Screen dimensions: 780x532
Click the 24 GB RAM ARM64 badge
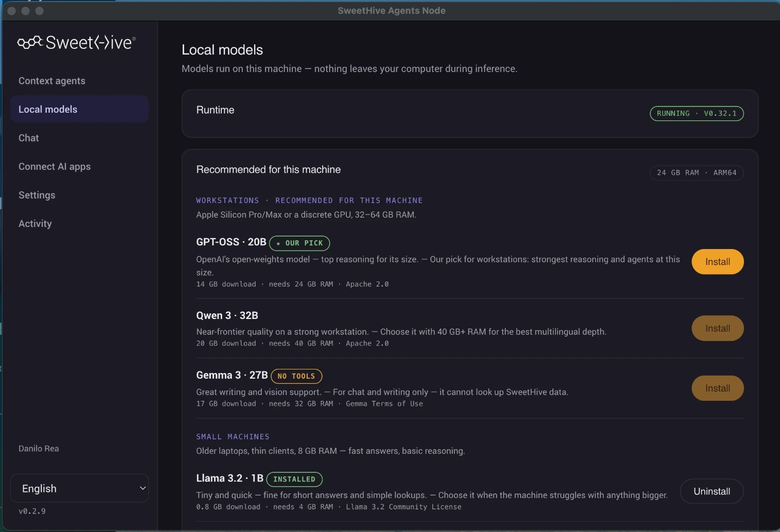(697, 173)
